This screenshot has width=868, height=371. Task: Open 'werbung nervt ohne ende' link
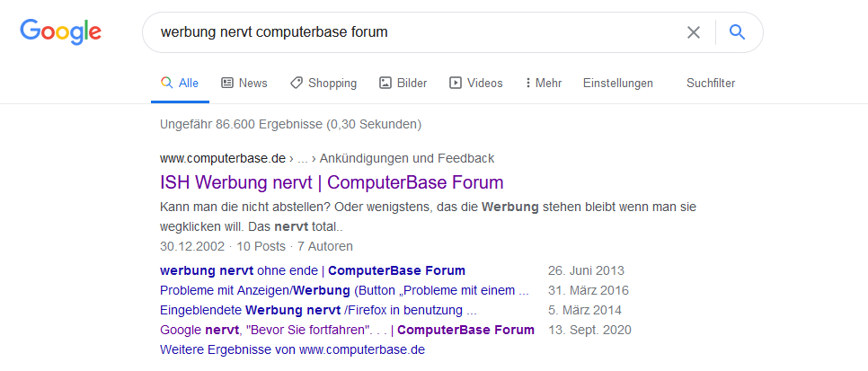[313, 270]
